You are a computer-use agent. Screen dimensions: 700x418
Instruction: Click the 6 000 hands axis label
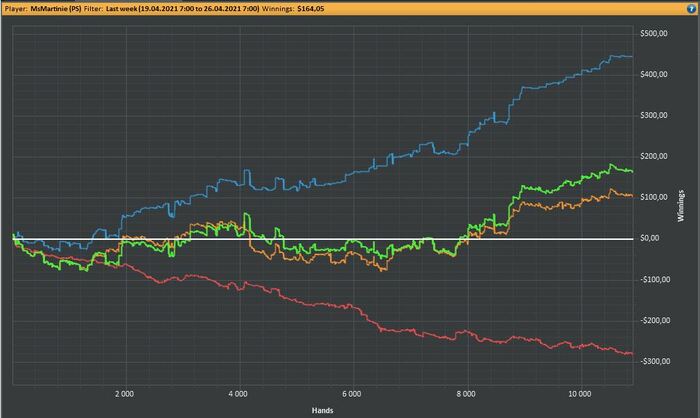(352, 394)
